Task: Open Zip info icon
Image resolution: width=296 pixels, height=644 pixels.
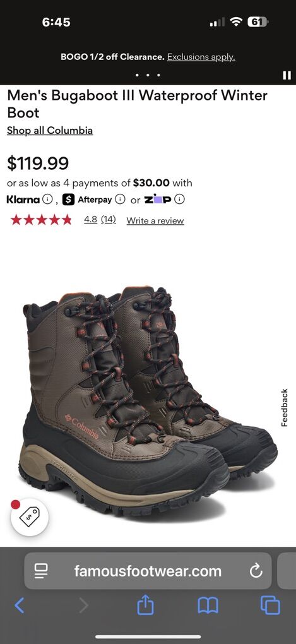Action: tap(179, 200)
